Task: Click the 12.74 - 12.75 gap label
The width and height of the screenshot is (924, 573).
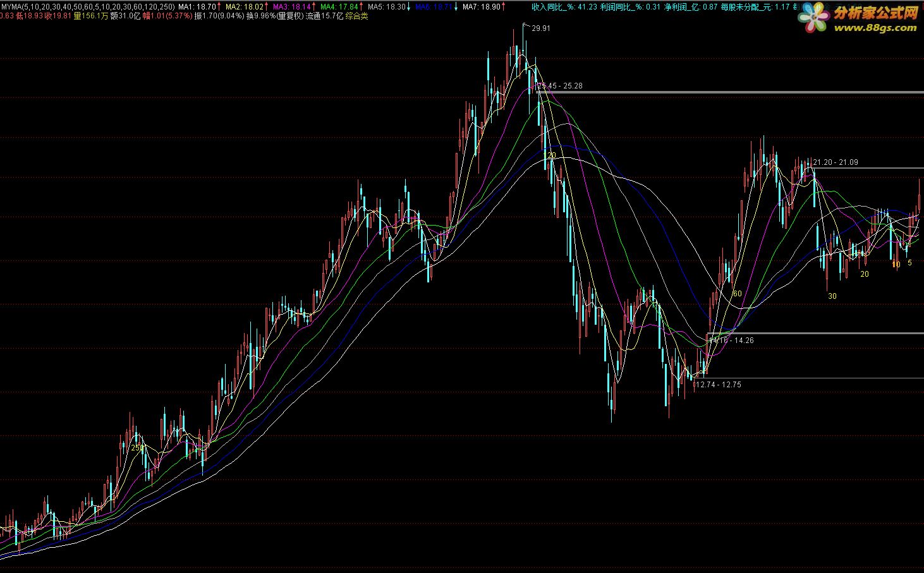Action: click(x=719, y=385)
